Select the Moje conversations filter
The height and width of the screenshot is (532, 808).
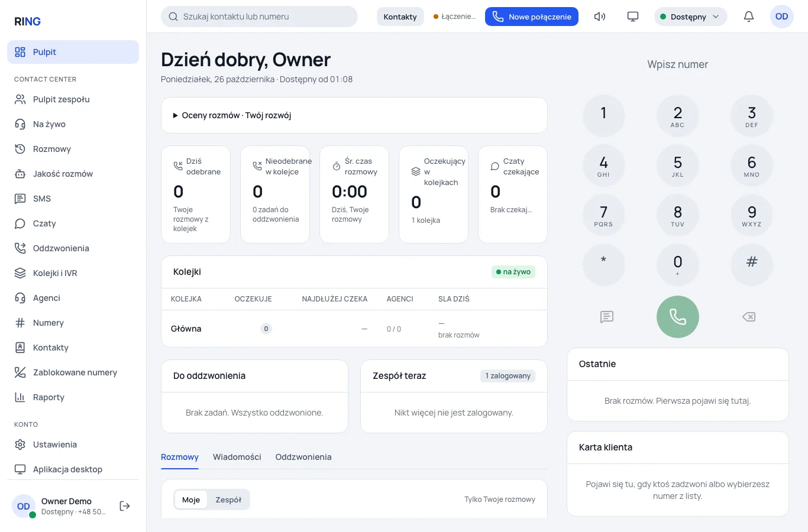pyautogui.click(x=191, y=499)
